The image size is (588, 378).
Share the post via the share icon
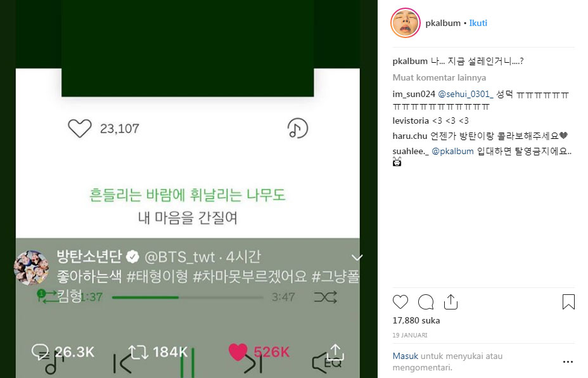(x=451, y=302)
